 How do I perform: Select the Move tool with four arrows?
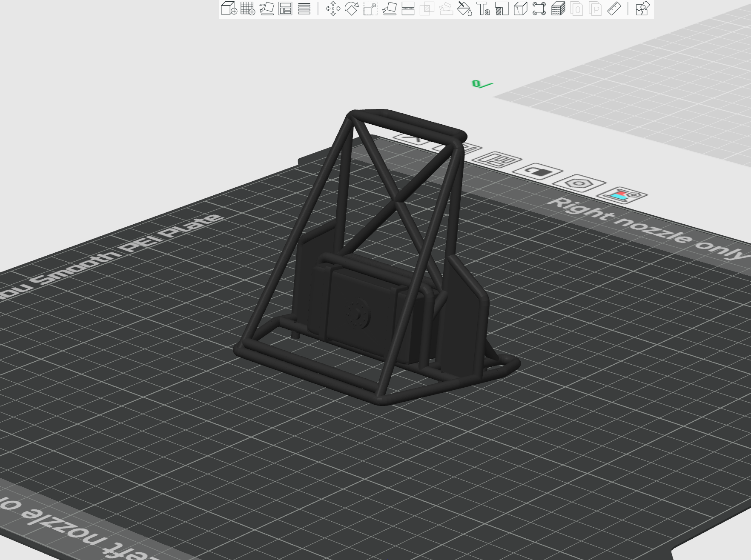[x=333, y=9]
